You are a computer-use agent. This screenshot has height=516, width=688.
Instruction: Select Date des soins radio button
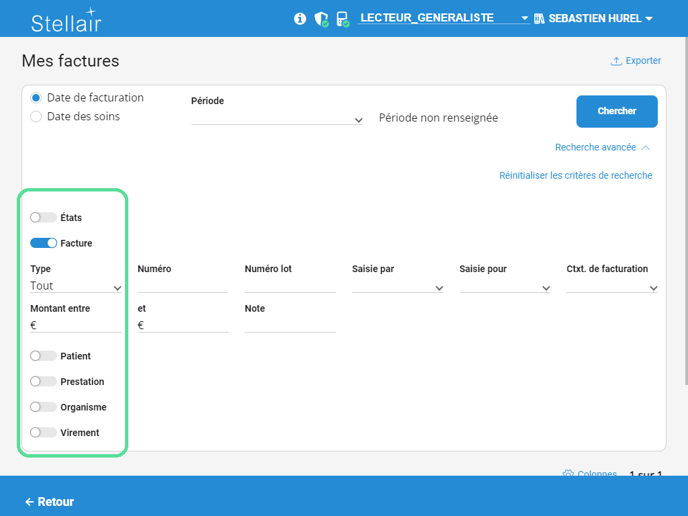(x=36, y=117)
